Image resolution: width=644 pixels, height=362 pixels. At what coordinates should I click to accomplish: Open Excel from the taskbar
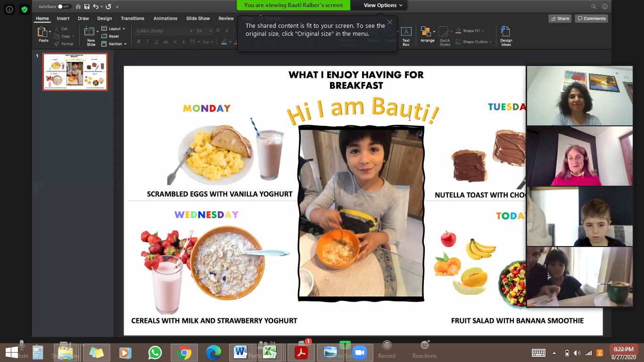click(270, 353)
